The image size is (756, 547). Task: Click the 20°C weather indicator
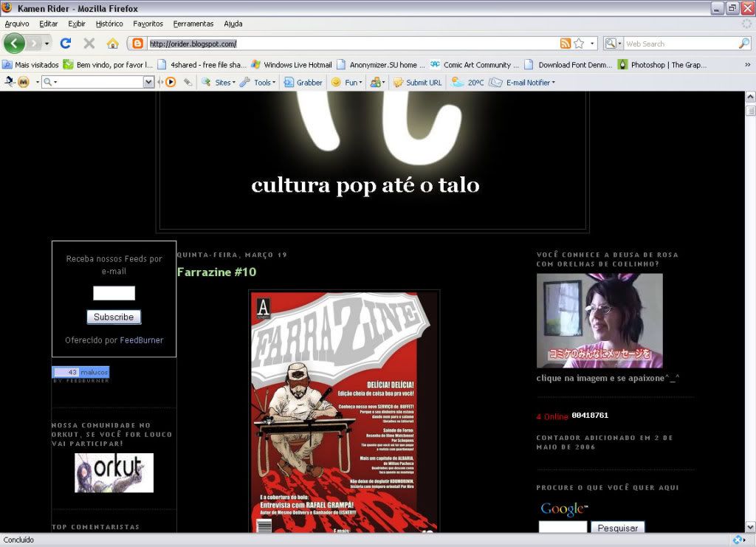467,83
